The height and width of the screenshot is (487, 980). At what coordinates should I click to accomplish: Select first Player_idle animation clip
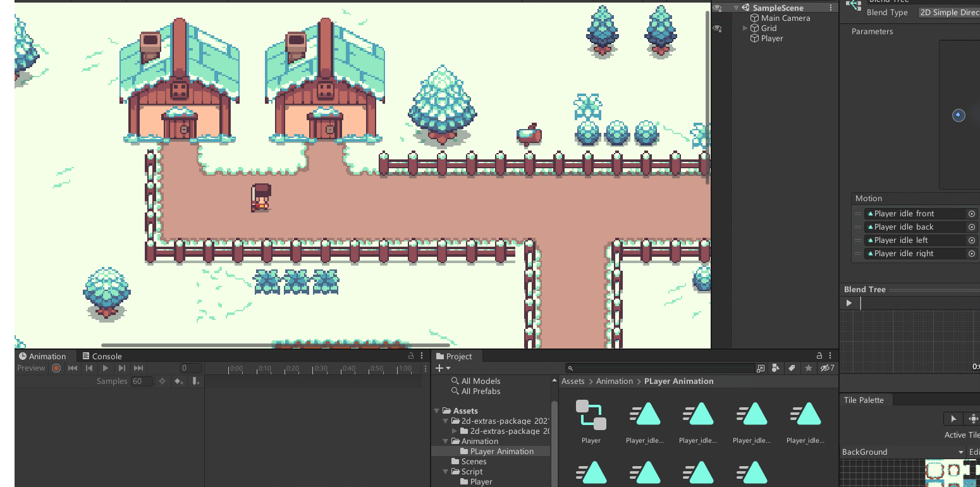click(x=644, y=421)
